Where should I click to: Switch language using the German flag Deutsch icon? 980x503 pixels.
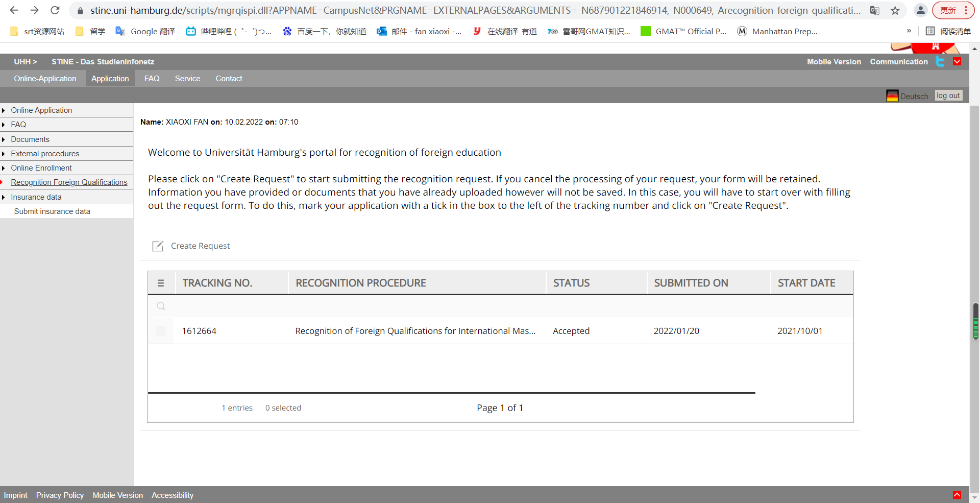coord(892,95)
